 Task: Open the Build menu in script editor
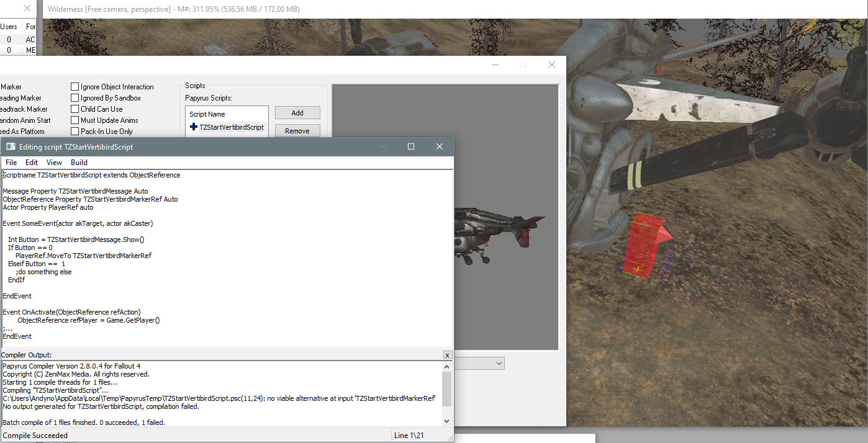(79, 163)
